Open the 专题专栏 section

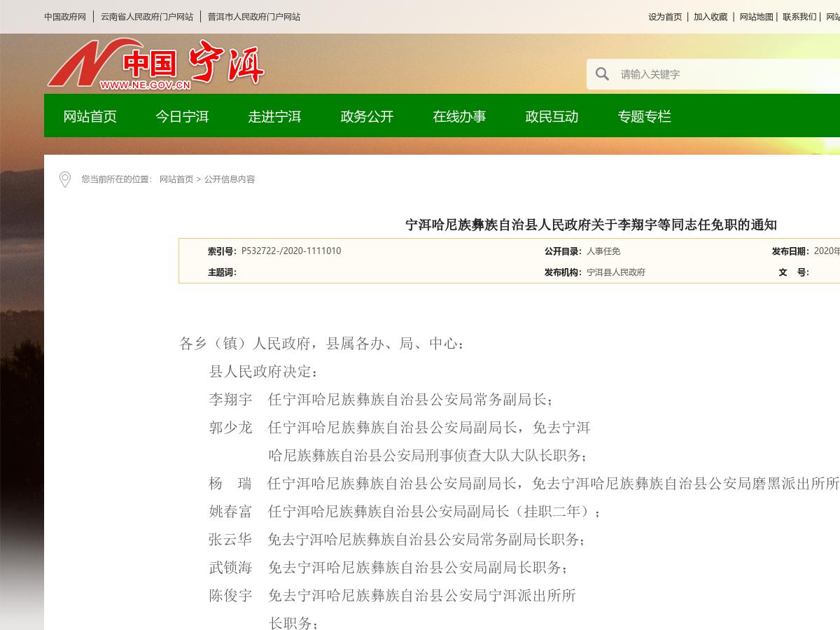click(644, 116)
